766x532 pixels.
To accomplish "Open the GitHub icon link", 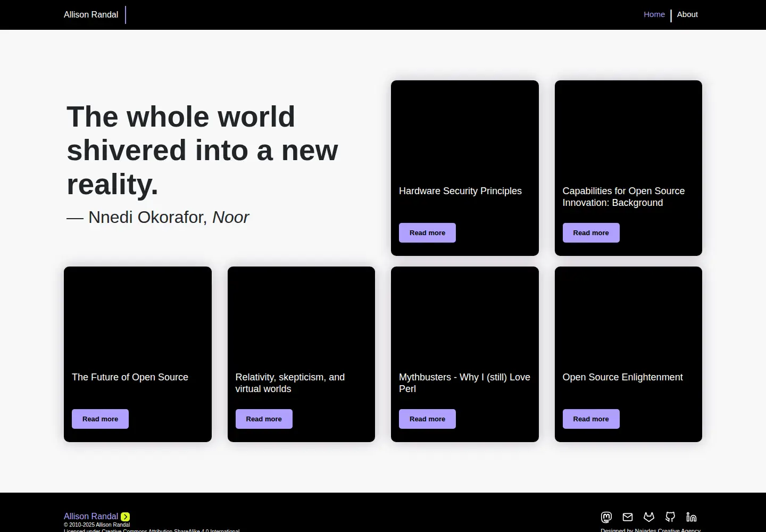I will click(670, 517).
